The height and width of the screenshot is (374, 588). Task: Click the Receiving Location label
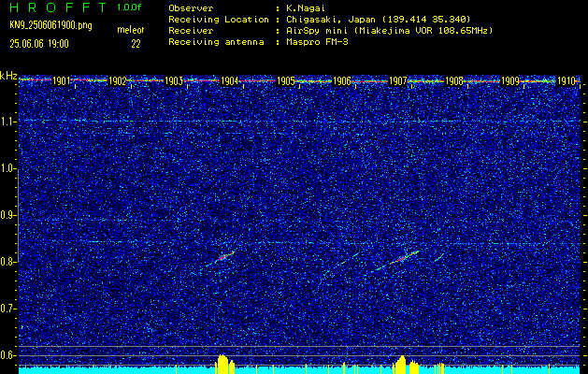pos(219,19)
